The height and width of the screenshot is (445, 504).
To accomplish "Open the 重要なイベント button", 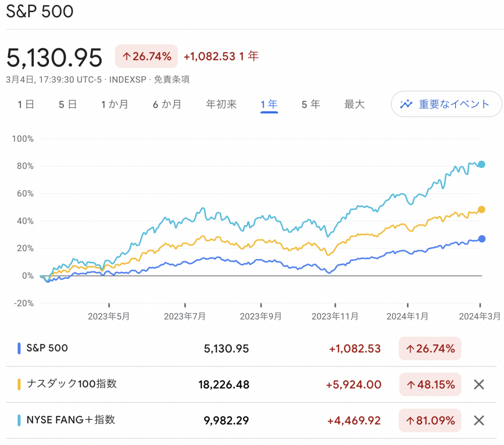I will pos(446,104).
